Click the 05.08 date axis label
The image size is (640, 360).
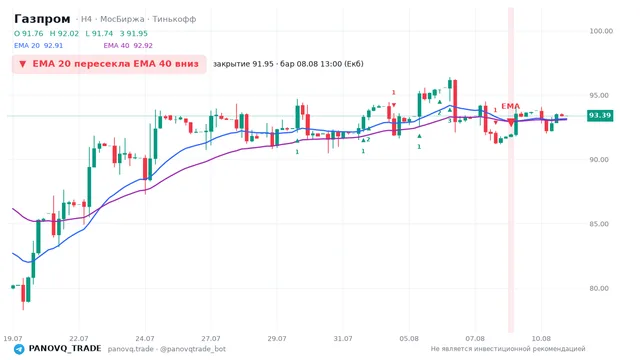(409, 338)
